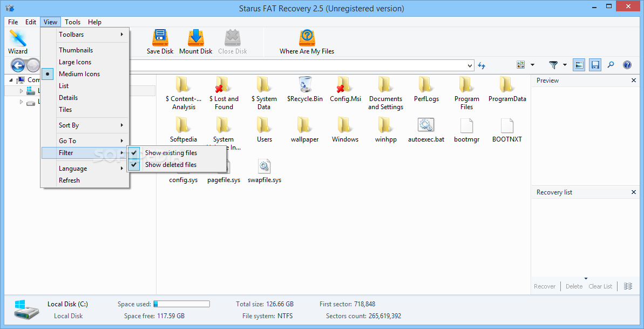Select the Windows folder

[345, 130]
